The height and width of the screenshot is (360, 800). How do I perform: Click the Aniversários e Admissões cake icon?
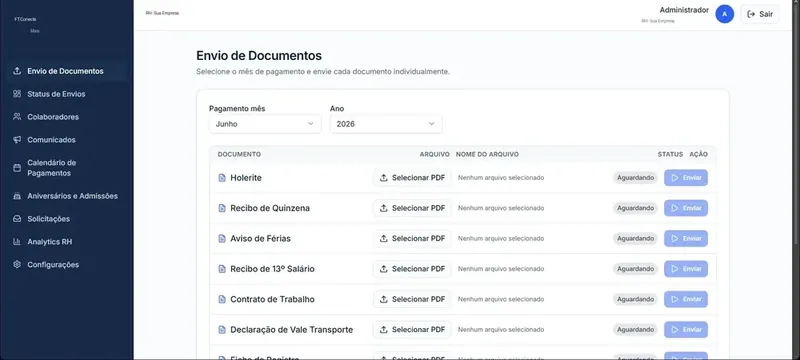[x=17, y=196]
